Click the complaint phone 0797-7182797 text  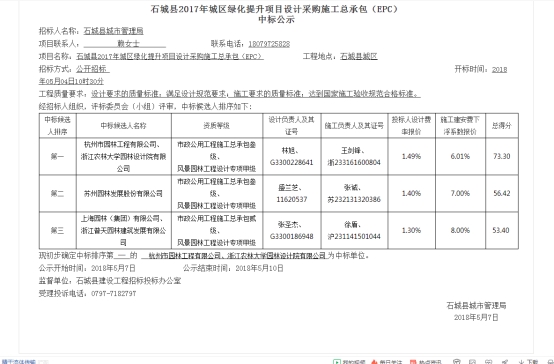tap(114, 294)
